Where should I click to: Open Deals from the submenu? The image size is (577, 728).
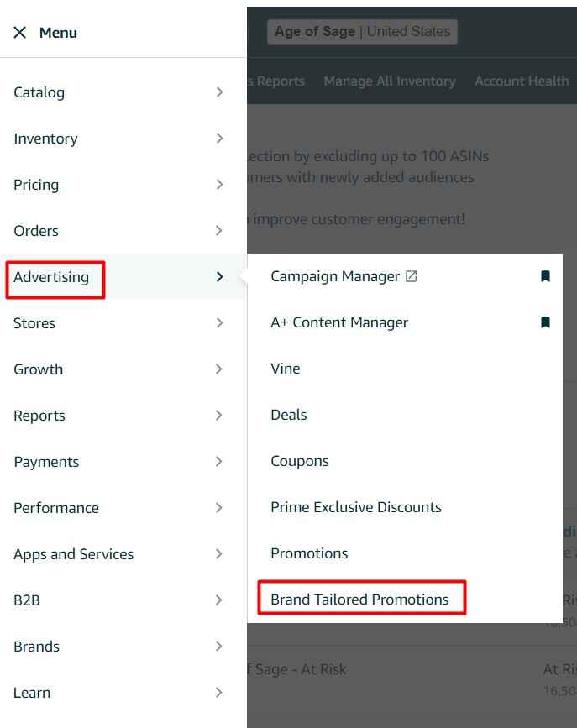point(289,415)
